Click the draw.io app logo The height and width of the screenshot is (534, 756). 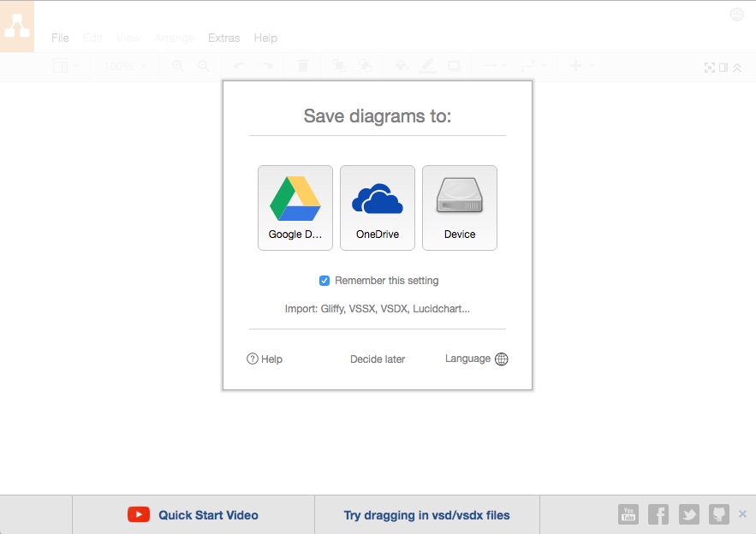[x=17, y=26]
